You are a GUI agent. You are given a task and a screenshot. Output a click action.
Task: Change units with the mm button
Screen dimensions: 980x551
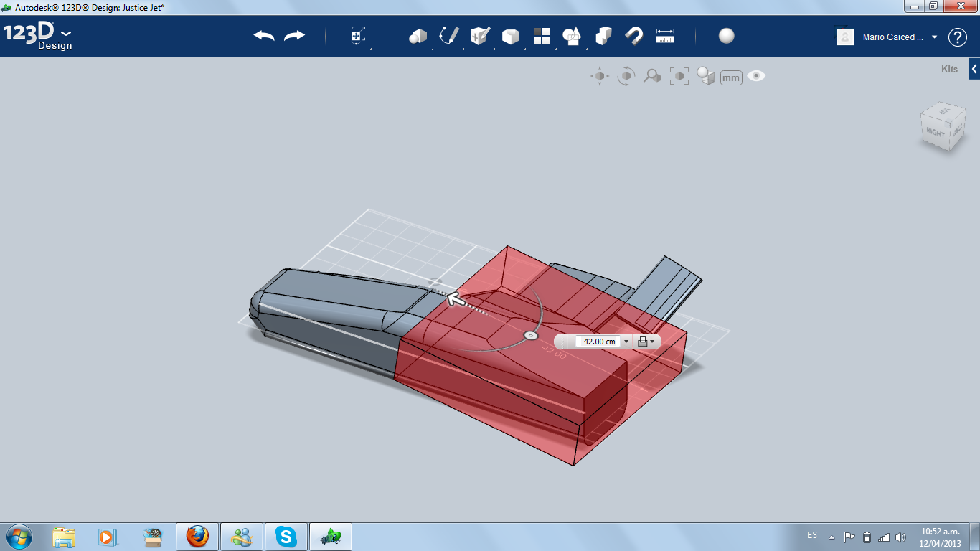coord(731,77)
